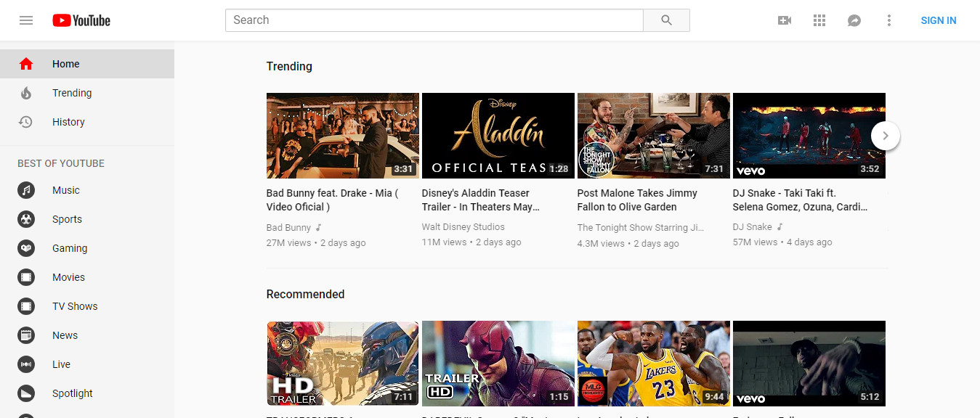This screenshot has width=980, height=418.
Task: Browse the Live category in sidebar
Action: 61,364
